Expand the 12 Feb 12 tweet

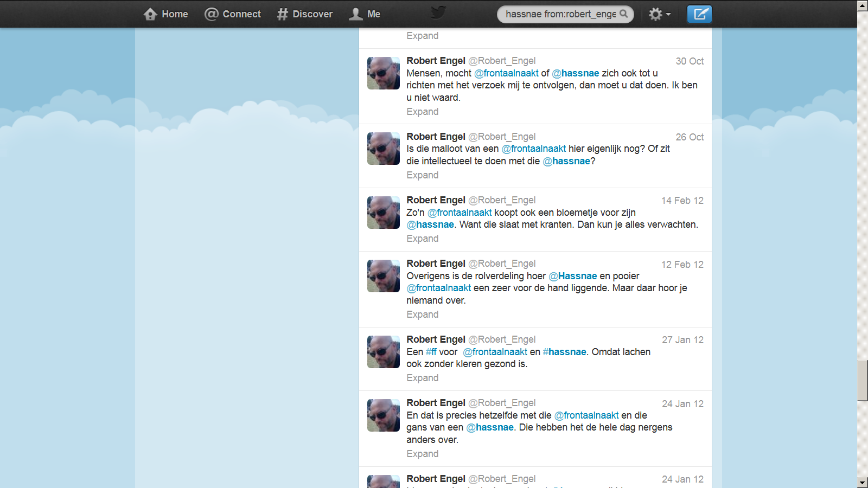pyautogui.click(x=423, y=314)
